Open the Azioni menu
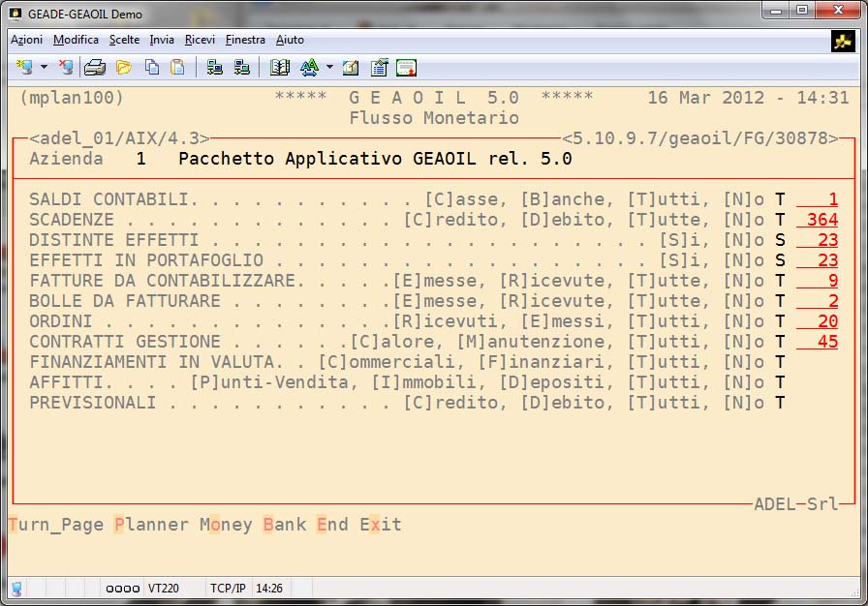The width and height of the screenshot is (868, 606). coord(26,40)
